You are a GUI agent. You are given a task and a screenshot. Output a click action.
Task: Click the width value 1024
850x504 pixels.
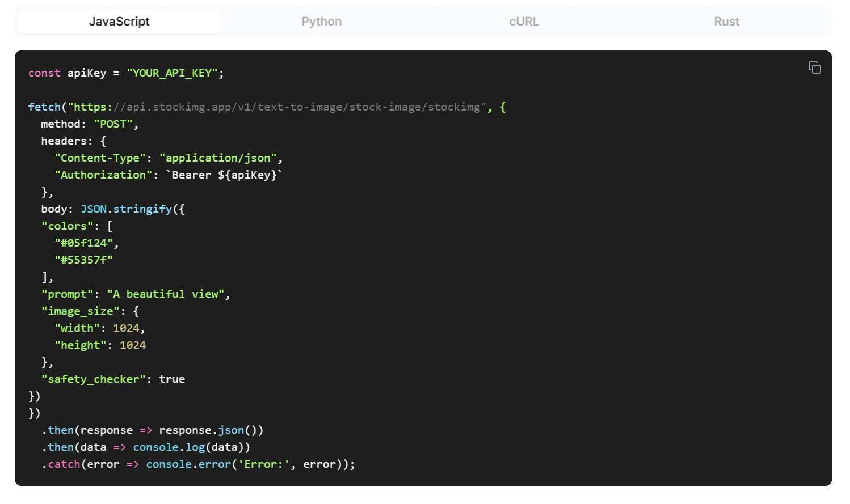pos(126,328)
